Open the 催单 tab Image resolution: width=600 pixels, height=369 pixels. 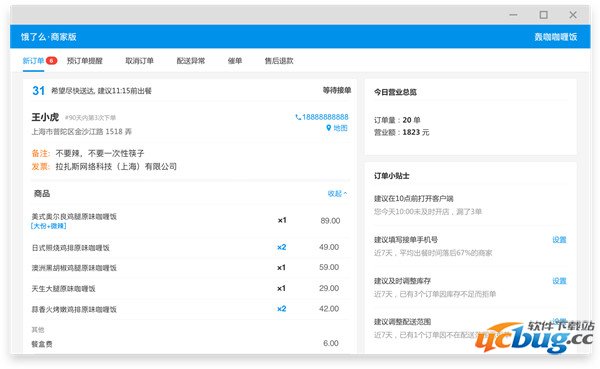[x=235, y=61]
